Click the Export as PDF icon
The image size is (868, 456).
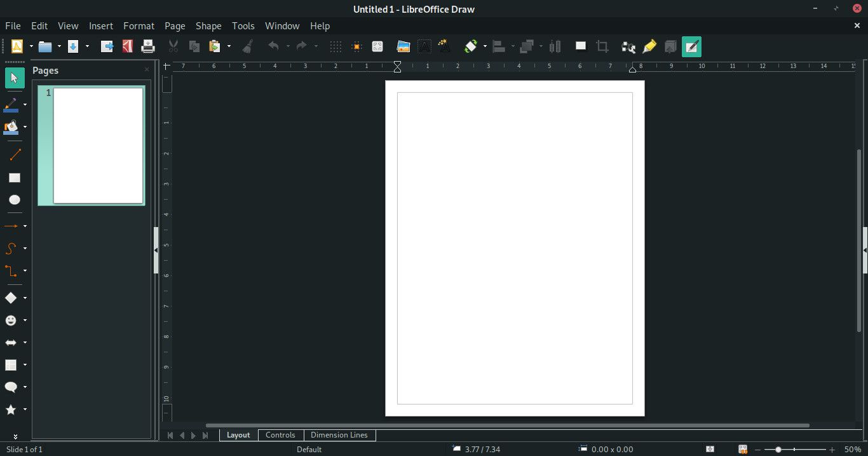128,46
